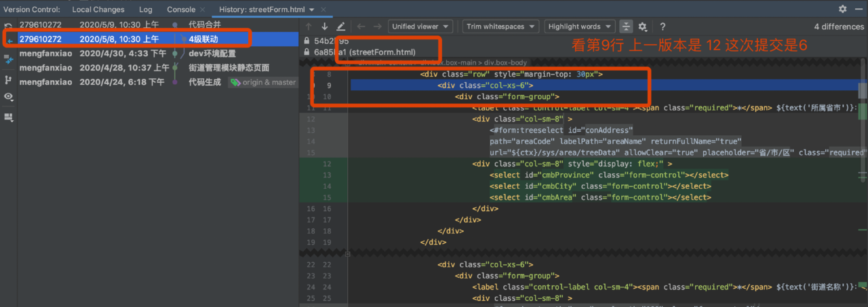Viewport: 868px width, 307px height.
Task: Click select id="cmbProvince" code line
Action: click(609, 175)
